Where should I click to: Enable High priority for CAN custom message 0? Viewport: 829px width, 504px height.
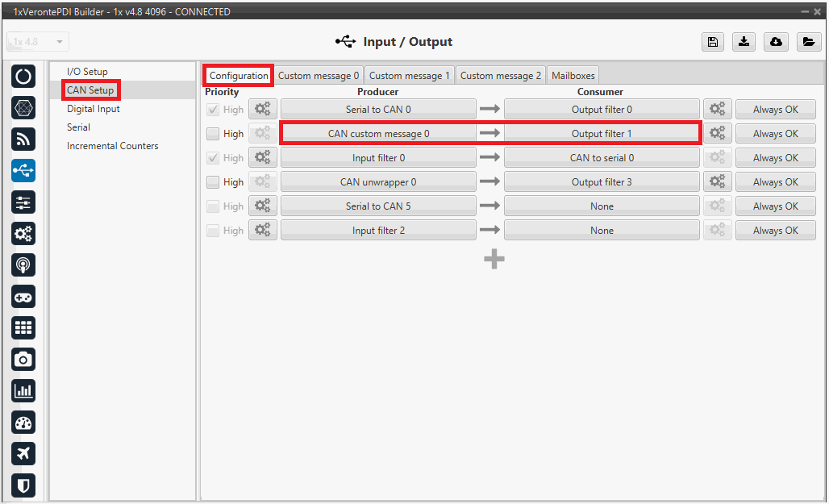pos(213,134)
